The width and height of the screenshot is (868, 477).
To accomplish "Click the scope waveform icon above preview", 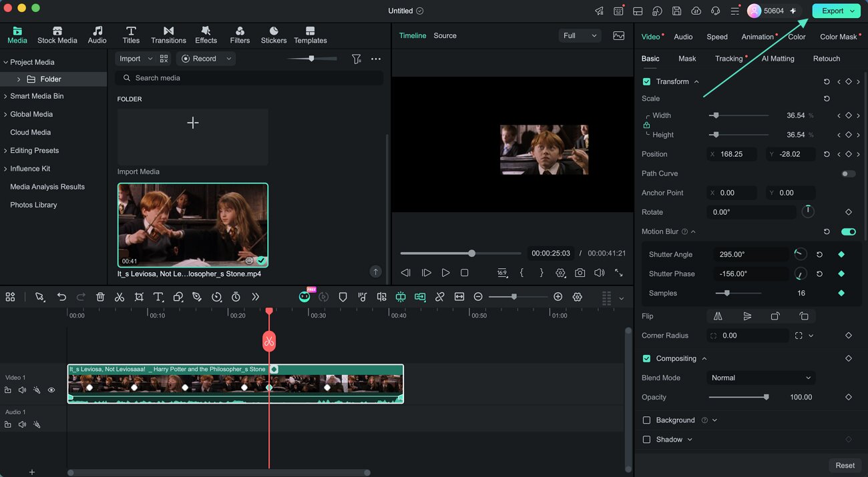I will [619, 35].
